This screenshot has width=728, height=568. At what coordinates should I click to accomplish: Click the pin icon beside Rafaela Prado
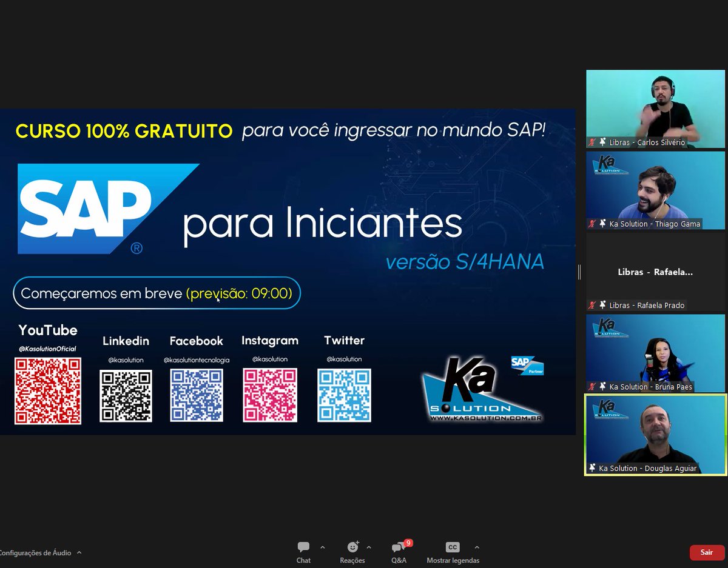click(x=603, y=305)
